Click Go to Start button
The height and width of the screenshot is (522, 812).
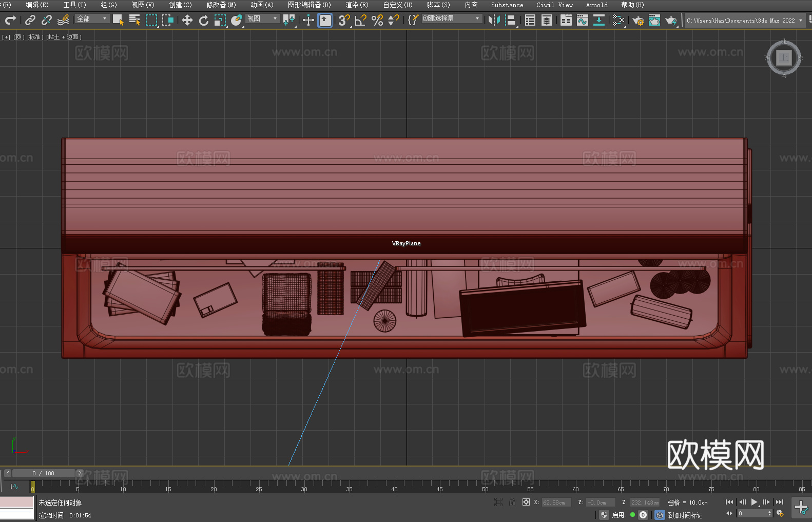pyautogui.click(x=729, y=502)
